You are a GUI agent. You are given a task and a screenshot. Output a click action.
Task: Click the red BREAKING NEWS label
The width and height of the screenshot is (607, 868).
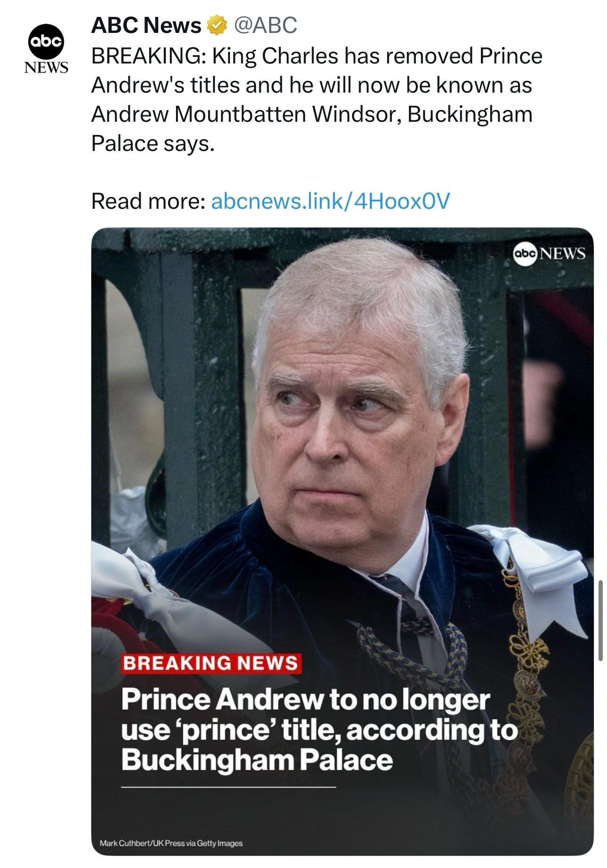pyautogui.click(x=210, y=663)
